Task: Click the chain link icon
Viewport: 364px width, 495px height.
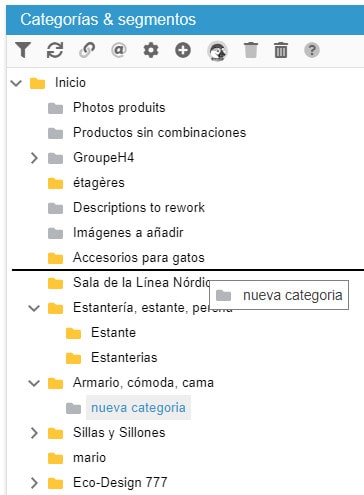Action: pyautogui.click(x=87, y=50)
